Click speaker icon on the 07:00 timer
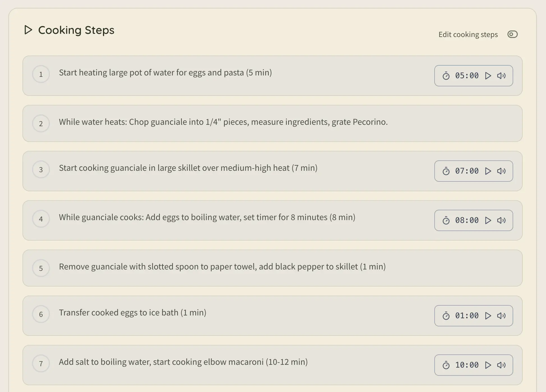Viewport: 546px width, 392px height. (x=501, y=171)
